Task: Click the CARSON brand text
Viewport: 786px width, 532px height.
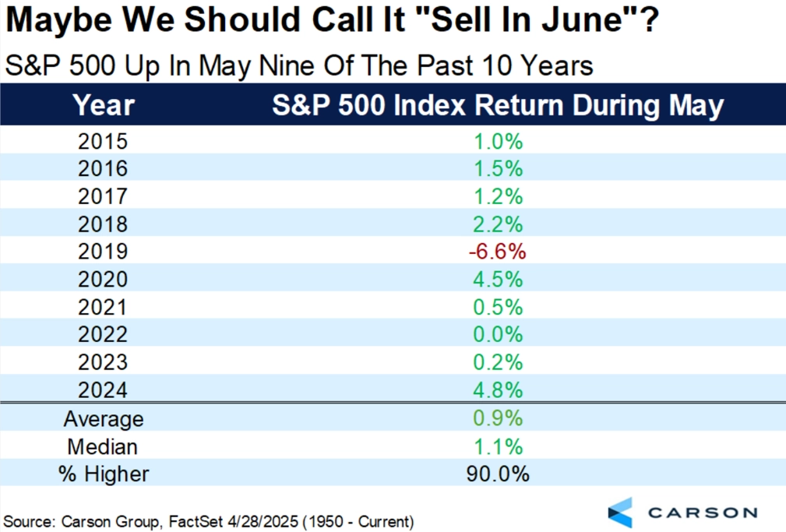Action: pos(703,513)
